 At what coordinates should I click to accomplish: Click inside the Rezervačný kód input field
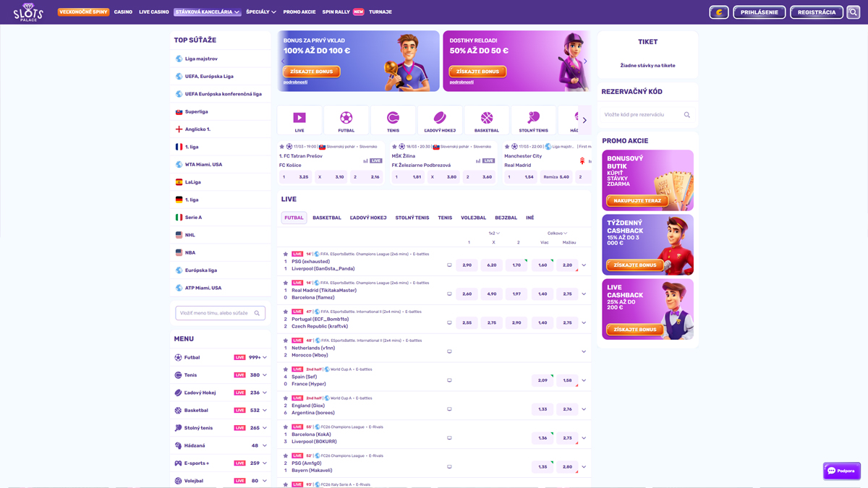644,114
